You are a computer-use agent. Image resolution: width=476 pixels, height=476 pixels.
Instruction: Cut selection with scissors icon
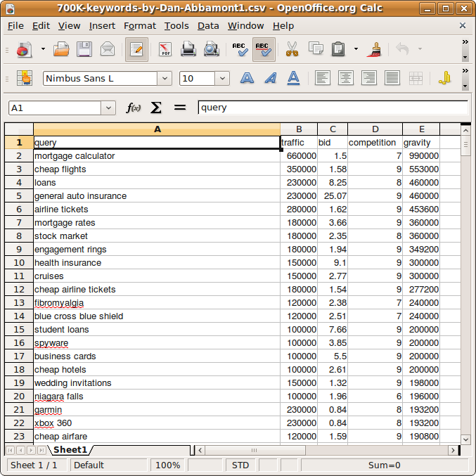(292, 49)
